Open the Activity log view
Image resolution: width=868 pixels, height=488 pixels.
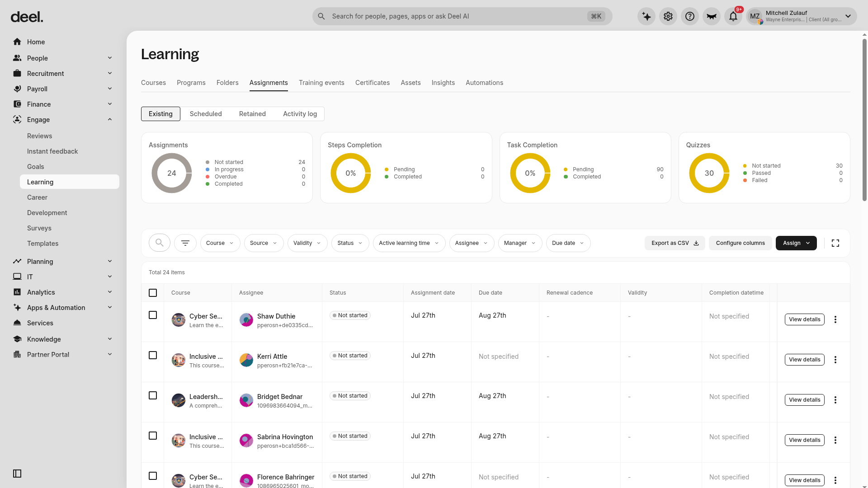(x=300, y=114)
